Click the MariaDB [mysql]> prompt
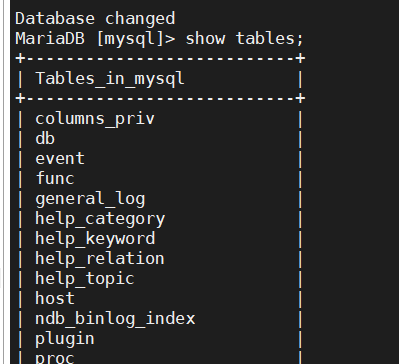Viewport: 399px width, 364px height. pos(95,39)
